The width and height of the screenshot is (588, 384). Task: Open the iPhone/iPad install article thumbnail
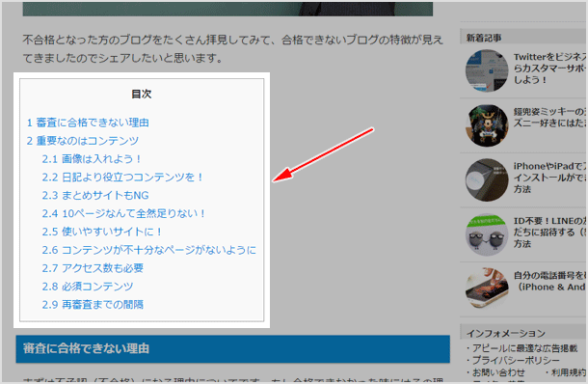point(487,179)
